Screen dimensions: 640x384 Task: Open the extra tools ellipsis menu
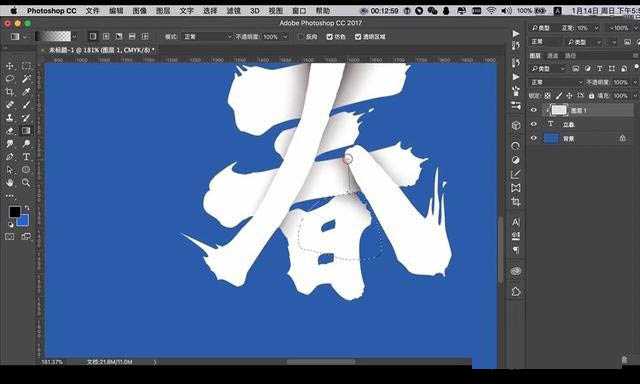pos(10,196)
